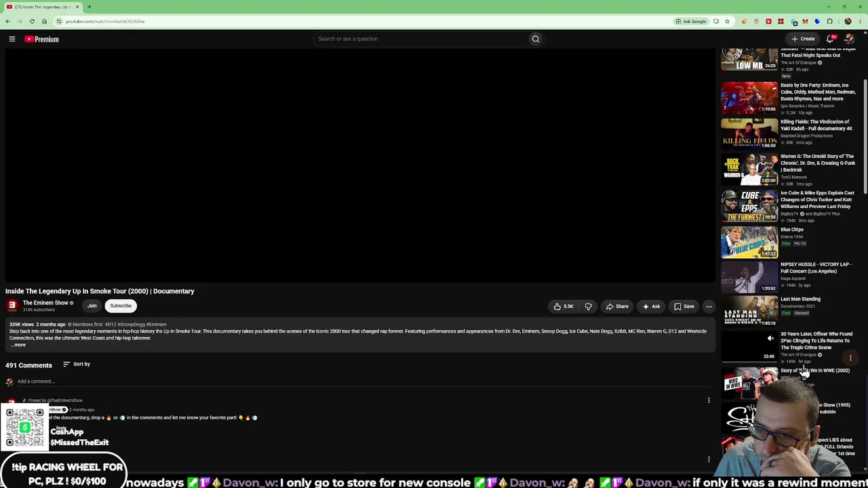Screen dimensions: 868x488
Task: Click the YouTube search input field
Action: point(420,39)
